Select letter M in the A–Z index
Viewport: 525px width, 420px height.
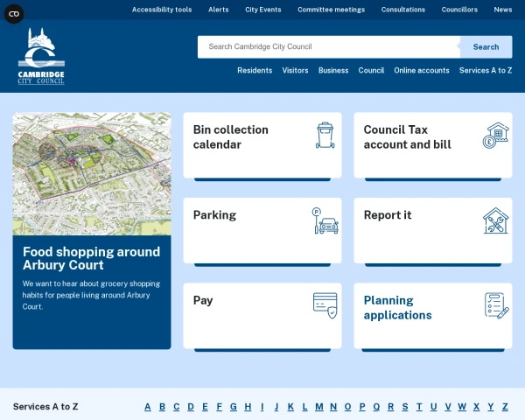[x=319, y=407]
